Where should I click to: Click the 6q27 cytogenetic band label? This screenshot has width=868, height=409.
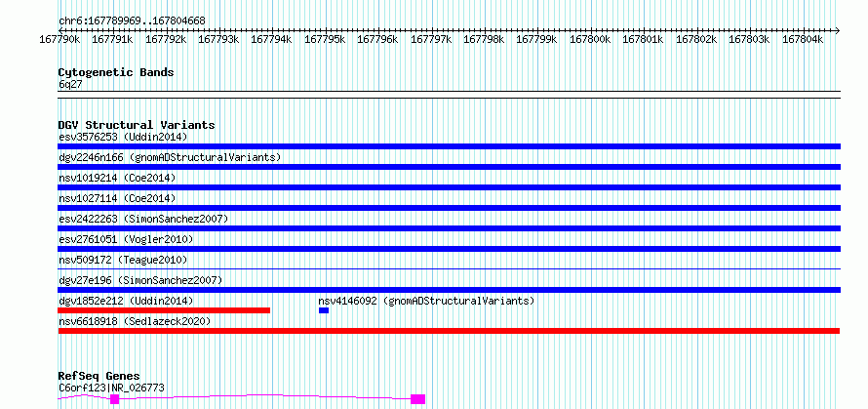coord(70,84)
